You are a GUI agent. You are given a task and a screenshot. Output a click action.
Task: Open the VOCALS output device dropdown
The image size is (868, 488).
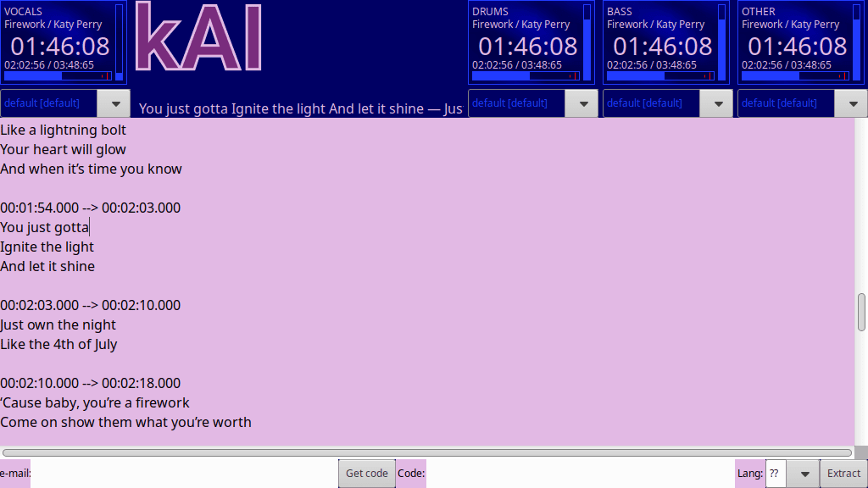click(x=114, y=103)
